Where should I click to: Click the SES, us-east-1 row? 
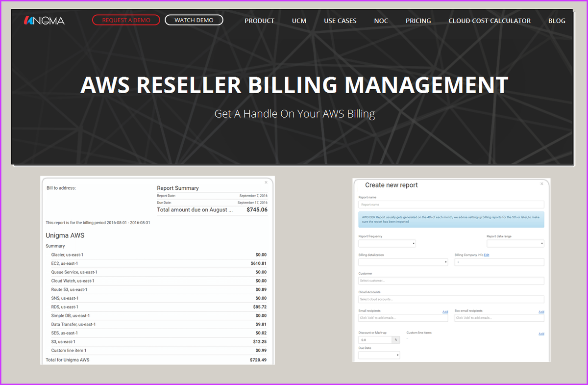point(159,333)
